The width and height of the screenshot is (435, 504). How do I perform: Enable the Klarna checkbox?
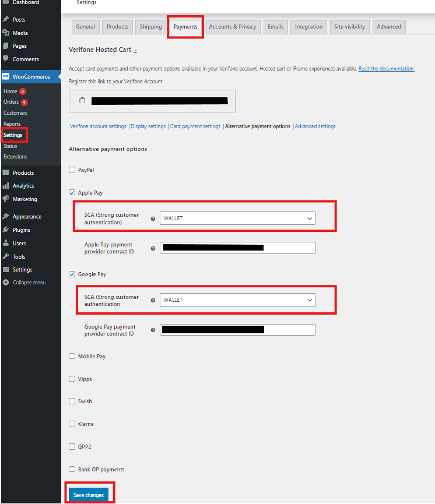click(x=72, y=424)
